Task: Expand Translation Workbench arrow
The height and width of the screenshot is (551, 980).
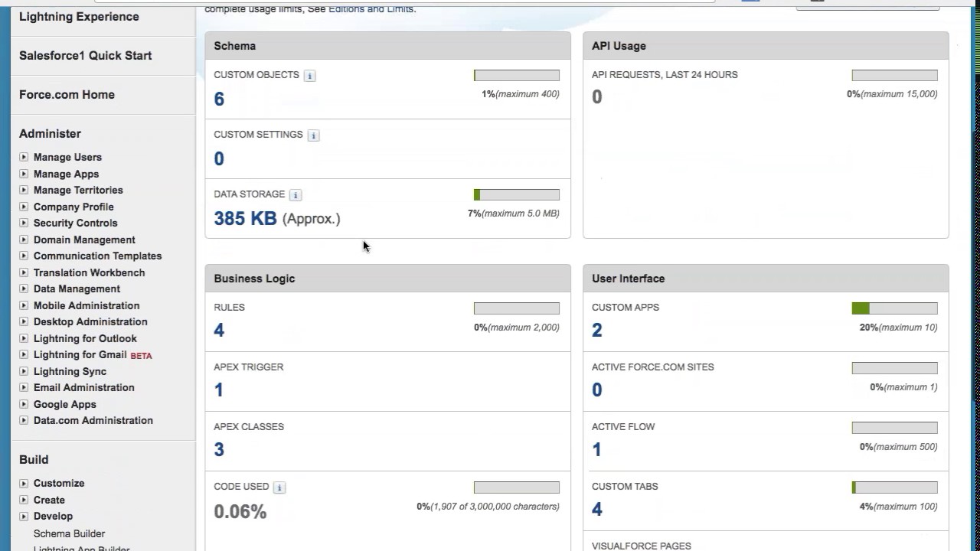Action: pos(24,272)
